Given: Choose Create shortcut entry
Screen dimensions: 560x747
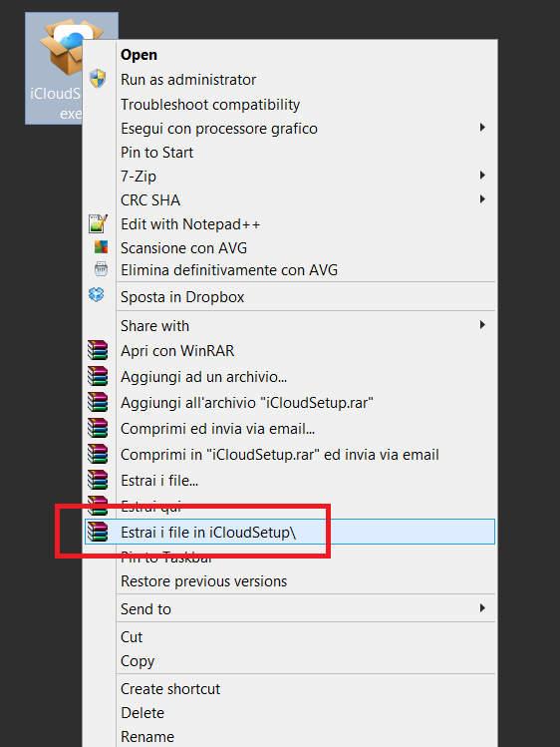Looking at the screenshot, I should [170, 689].
